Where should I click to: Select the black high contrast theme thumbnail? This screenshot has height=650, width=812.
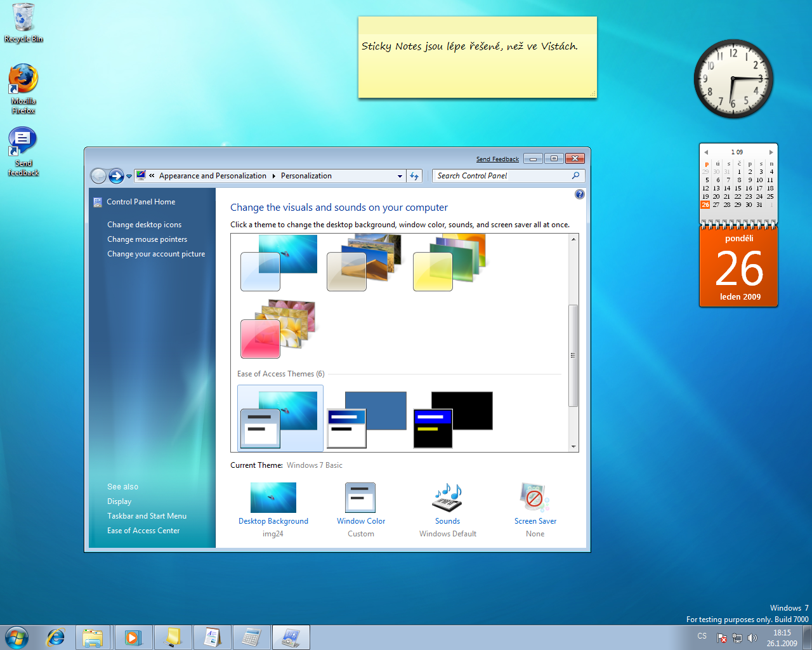coord(453,420)
